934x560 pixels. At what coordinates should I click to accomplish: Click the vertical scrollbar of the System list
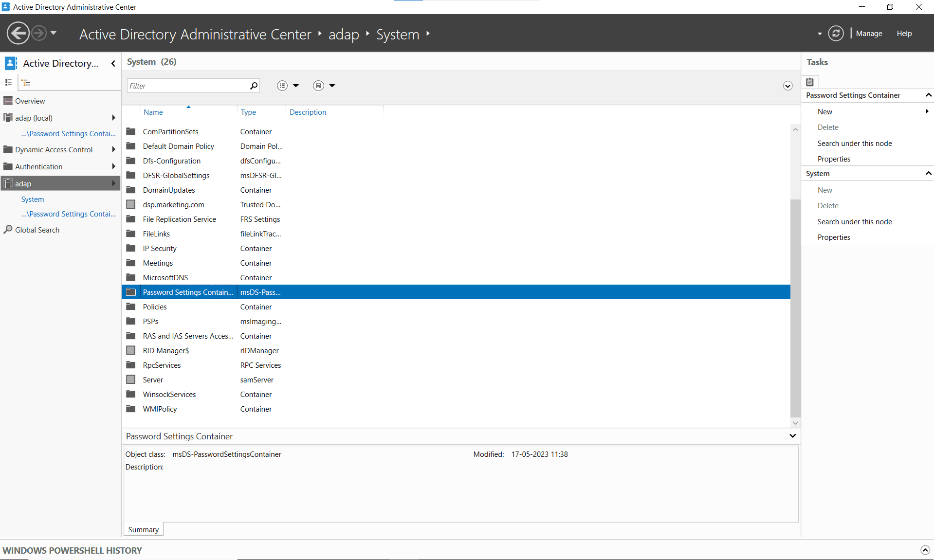(x=795, y=307)
